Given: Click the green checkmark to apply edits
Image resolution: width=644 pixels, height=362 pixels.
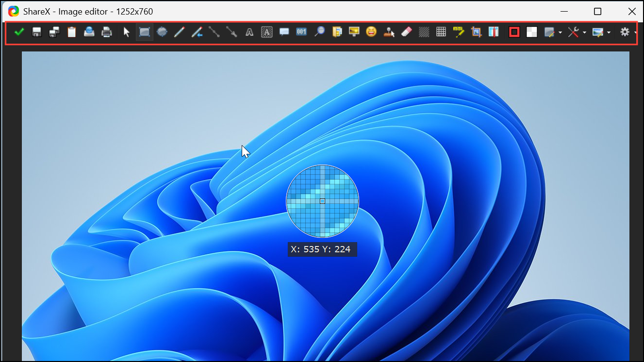Looking at the screenshot, I should pos(19,32).
